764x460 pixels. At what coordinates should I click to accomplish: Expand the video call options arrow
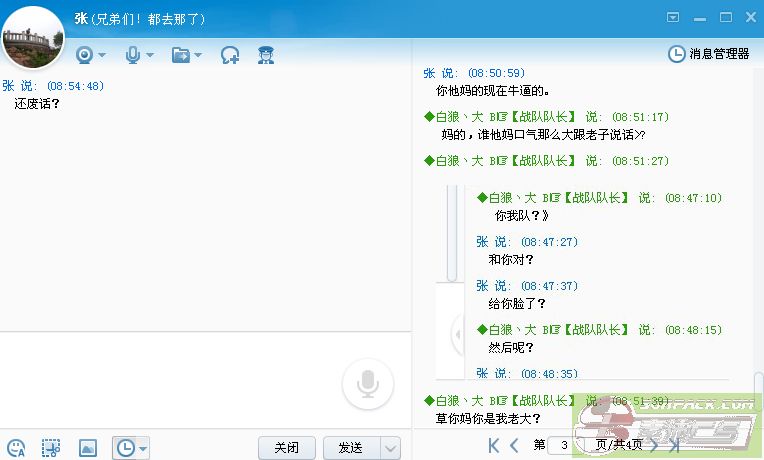pos(102,56)
